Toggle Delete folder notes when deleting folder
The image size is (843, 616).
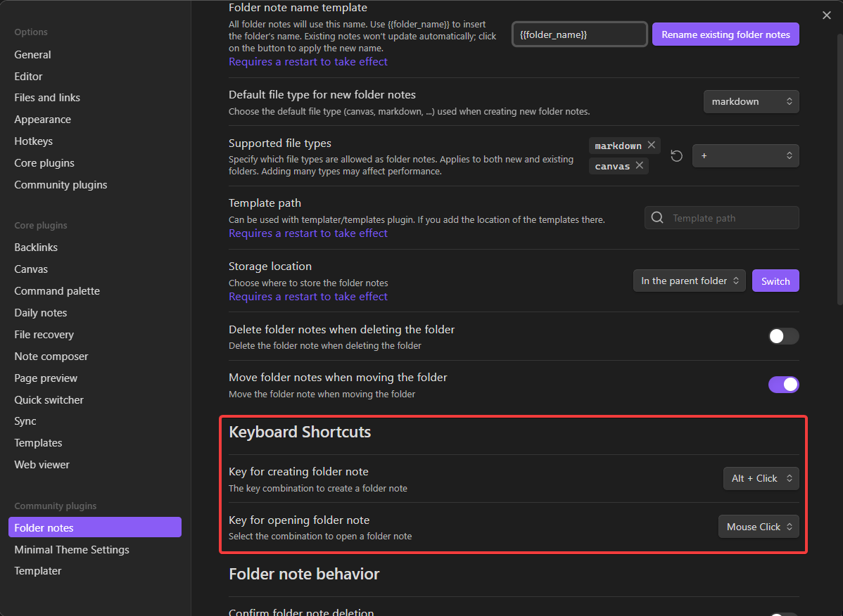pos(783,336)
